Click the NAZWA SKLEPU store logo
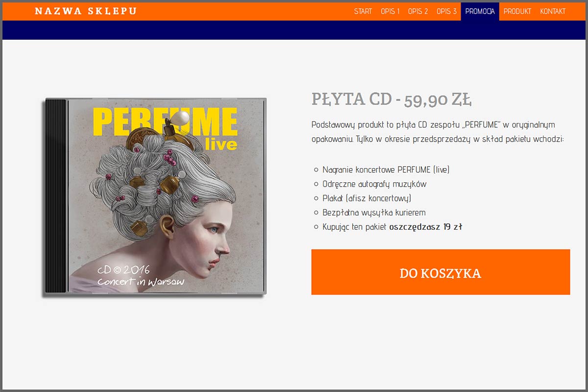Image resolution: width=588 pixels, height=392 pixels. [x=86, y=11]
